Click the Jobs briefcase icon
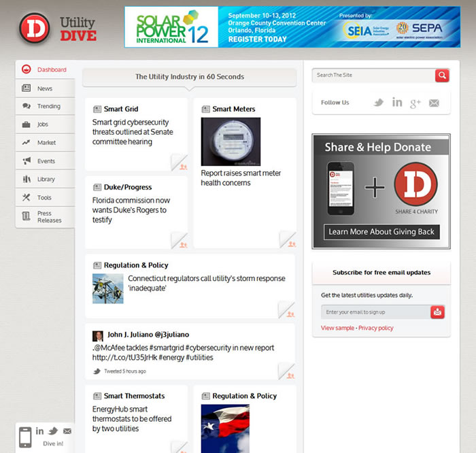The width and height of the screenshot is (476, 453). tap(26, 124)
